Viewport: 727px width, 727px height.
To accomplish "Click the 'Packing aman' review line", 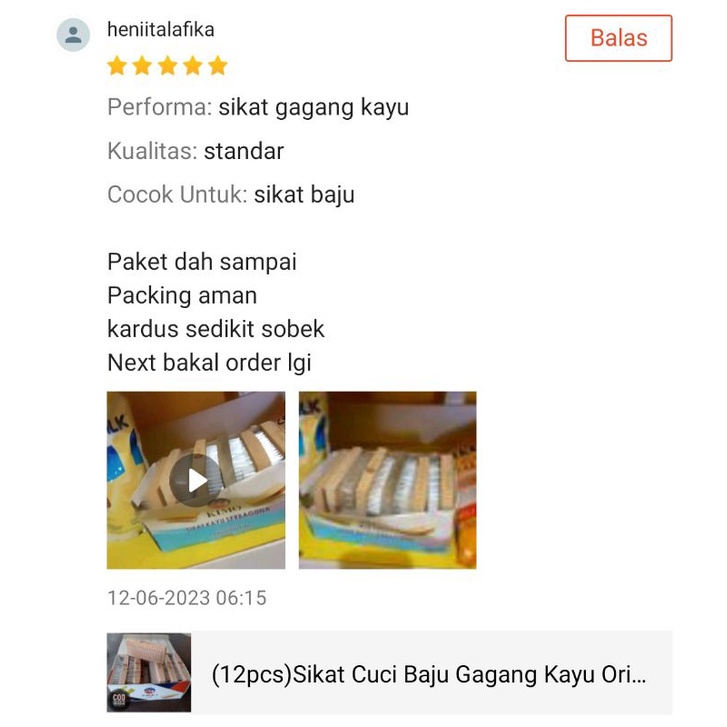I will pyautogui.click(x=182, y=296).
